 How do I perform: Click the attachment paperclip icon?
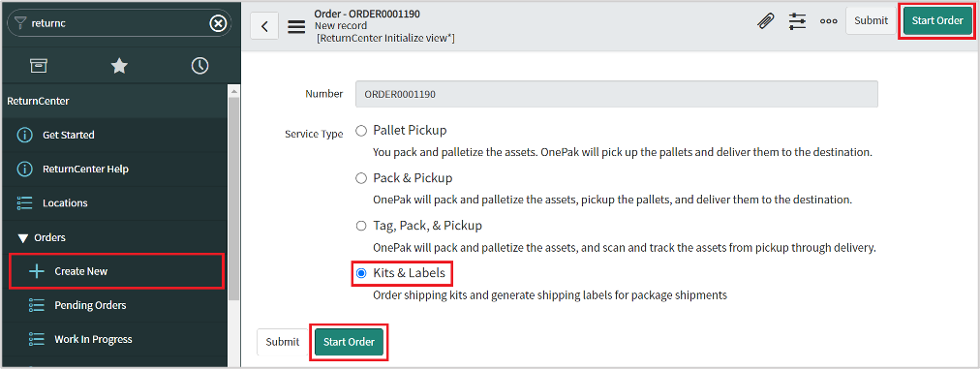765,21
